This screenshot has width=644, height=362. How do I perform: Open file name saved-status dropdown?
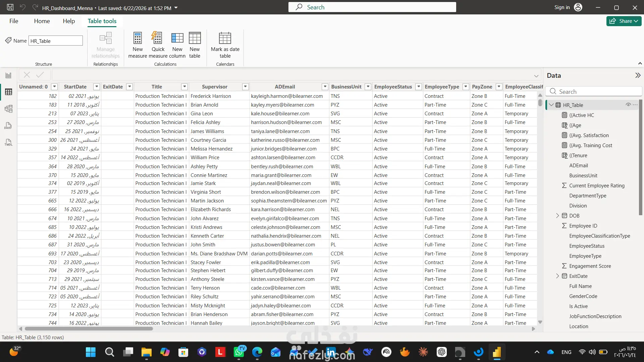pyautogui.click(x=176, y=8)
